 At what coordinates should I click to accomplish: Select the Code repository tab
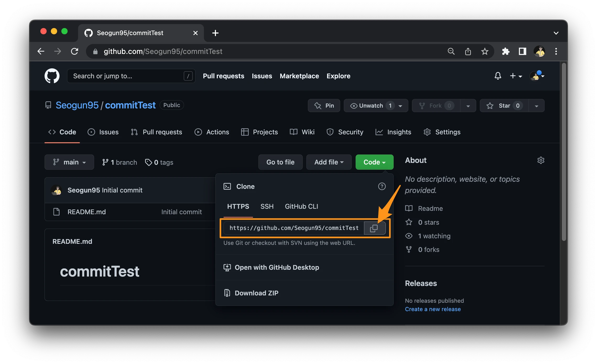(x=62, y=132)
